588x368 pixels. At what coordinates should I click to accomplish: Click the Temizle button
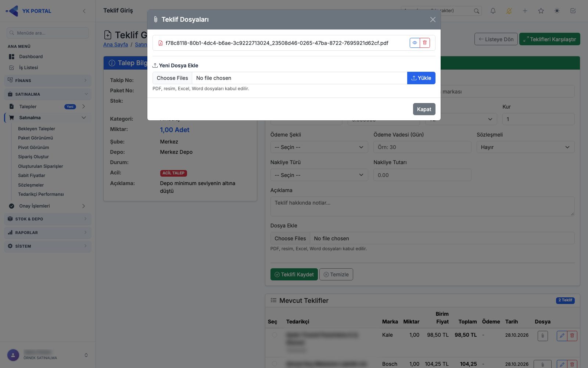(336, 275)
